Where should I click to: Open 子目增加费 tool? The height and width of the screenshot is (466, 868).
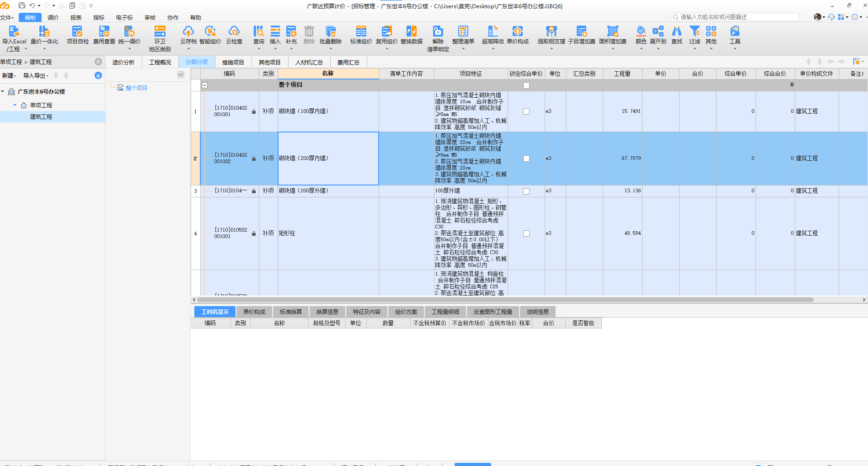(582, 36)
